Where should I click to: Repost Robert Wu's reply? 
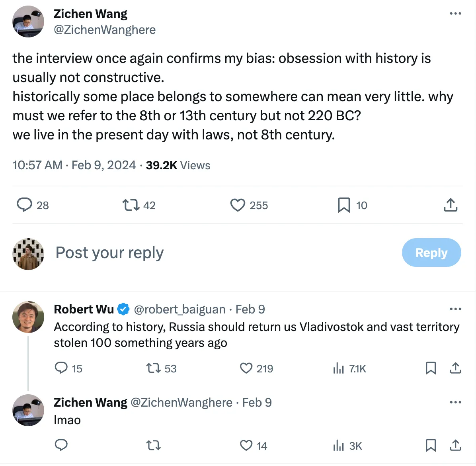(153, 368)
